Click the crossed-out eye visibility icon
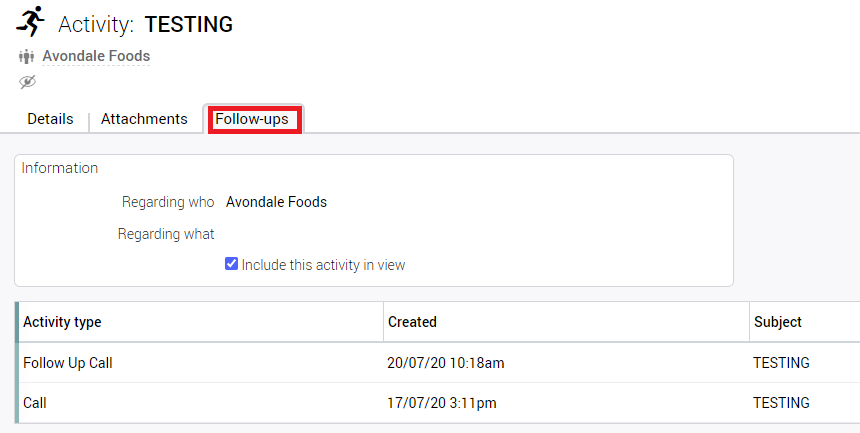Screen dimensions: 860x433 click(27, 82)
